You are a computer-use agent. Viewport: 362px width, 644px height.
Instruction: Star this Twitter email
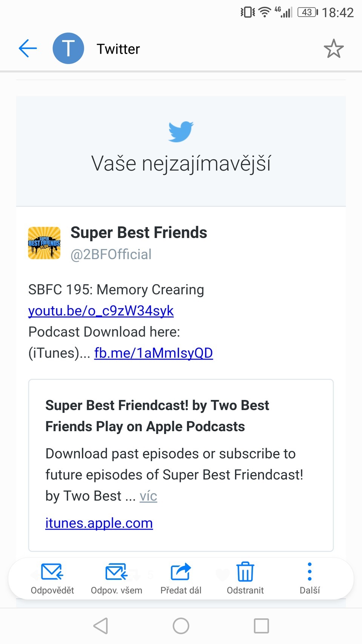[x=334, y=49]
